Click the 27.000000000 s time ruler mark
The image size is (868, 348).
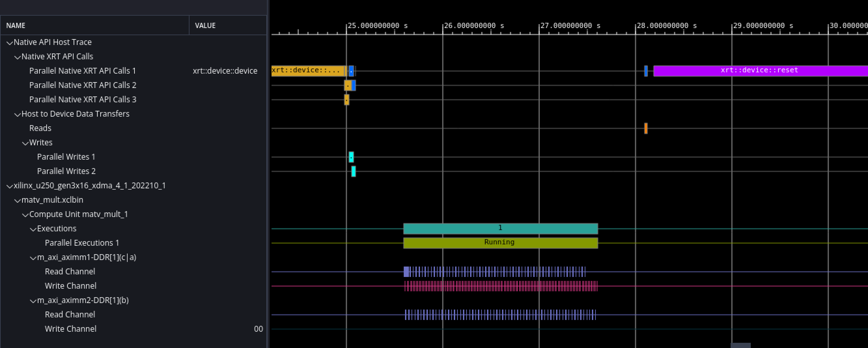tap(570, 26)
